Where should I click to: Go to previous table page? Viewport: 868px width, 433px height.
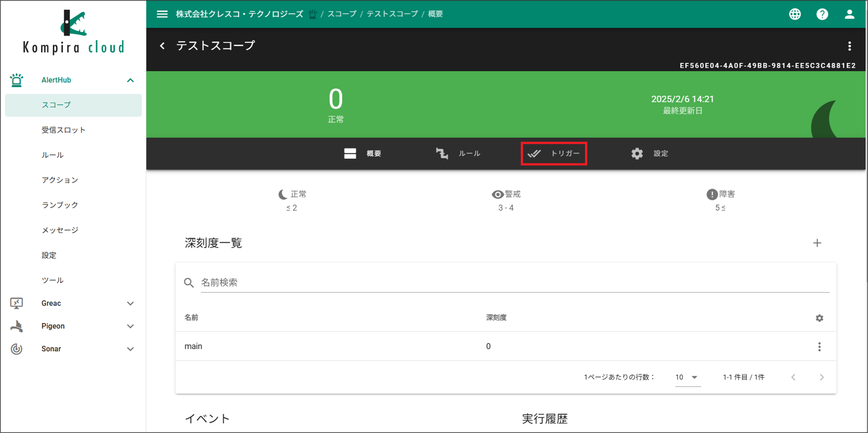[x=793, y=377]
